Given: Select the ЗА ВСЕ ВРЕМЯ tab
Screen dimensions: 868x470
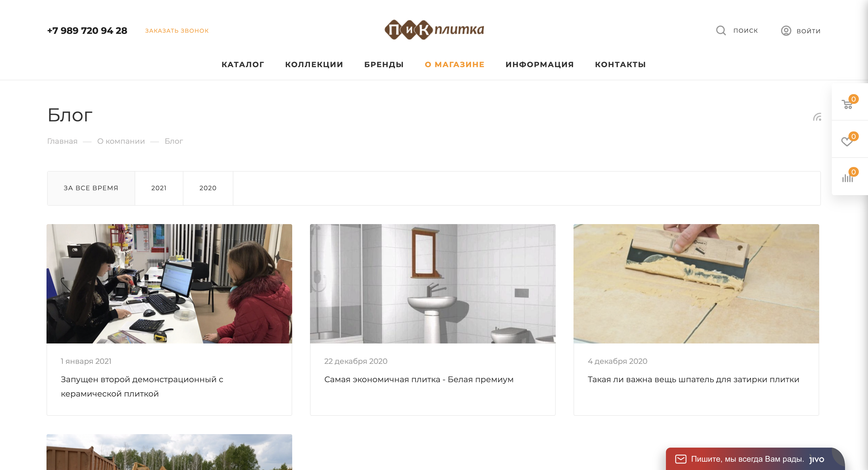Looking at the screenshot, I should [x=91, y=188].
